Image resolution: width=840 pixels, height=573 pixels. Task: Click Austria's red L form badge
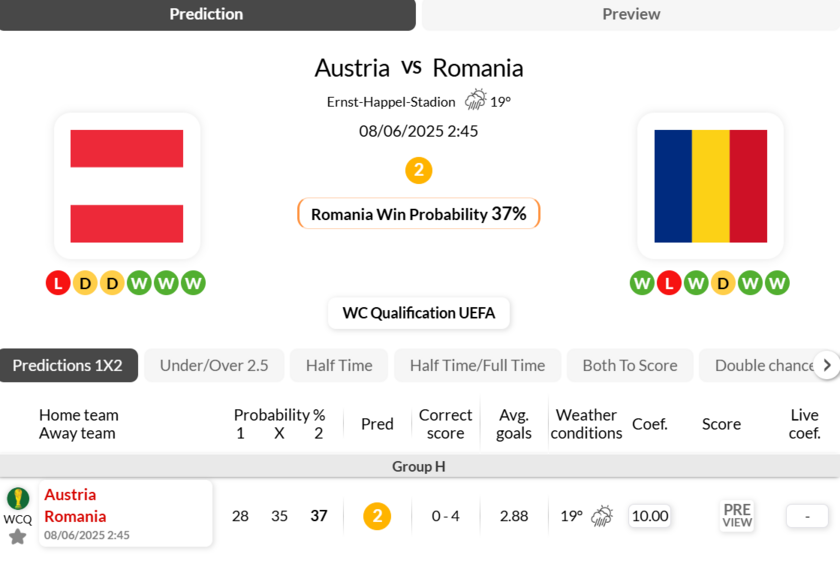[x=58, y=283]
